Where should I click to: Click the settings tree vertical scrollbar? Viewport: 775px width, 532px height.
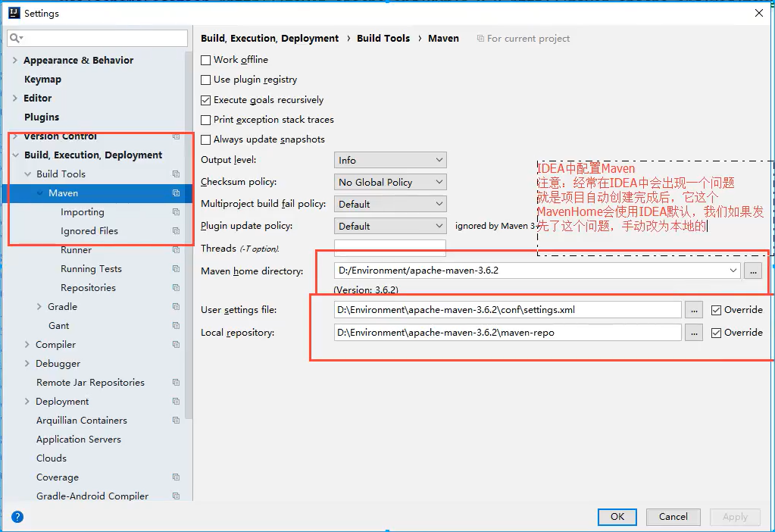coord(189,235)
